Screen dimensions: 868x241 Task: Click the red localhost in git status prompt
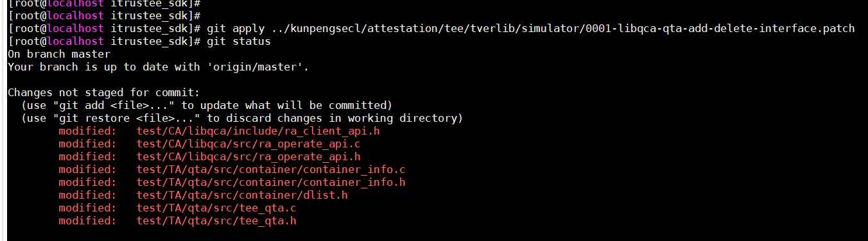tap(75, 41)
